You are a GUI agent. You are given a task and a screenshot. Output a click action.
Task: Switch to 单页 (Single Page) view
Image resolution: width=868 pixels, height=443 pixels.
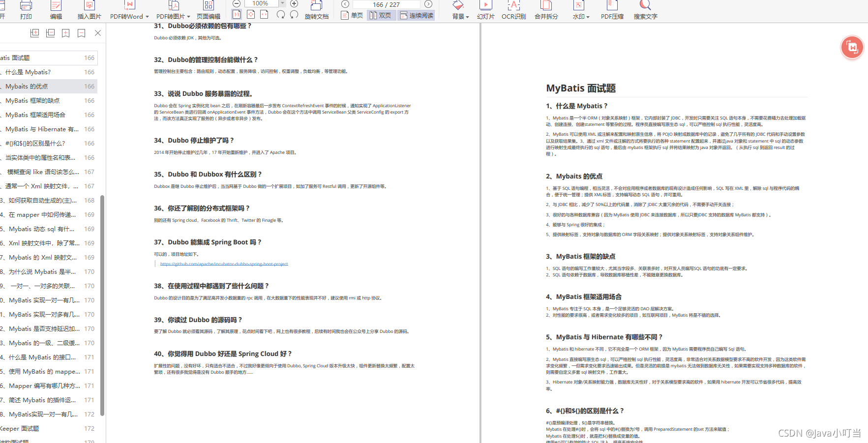[x=352, y=15]
